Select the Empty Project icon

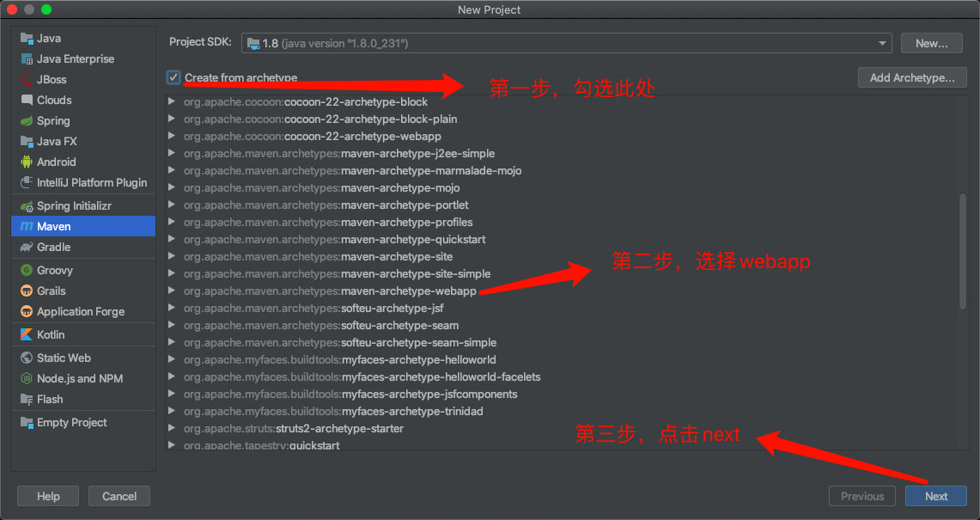27,422
